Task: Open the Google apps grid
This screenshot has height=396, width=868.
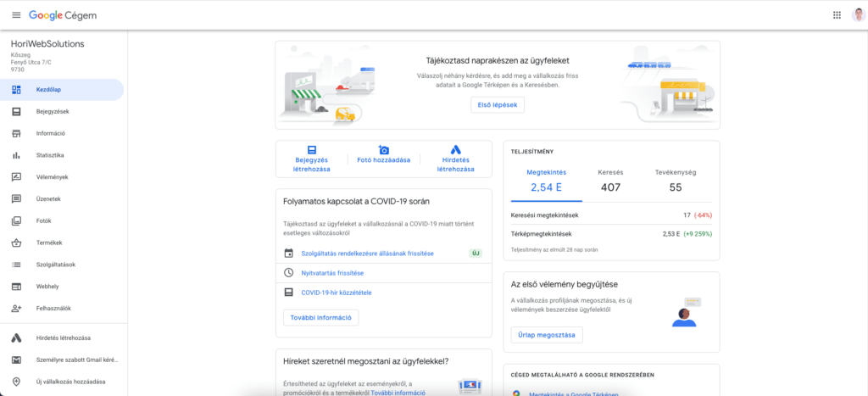Action: pos(837,15)
